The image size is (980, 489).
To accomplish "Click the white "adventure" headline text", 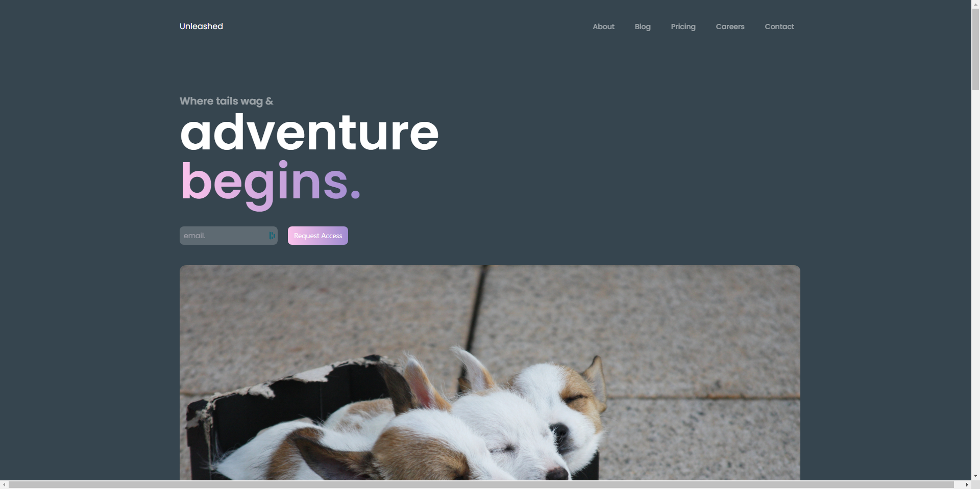I will click(309, 133).
